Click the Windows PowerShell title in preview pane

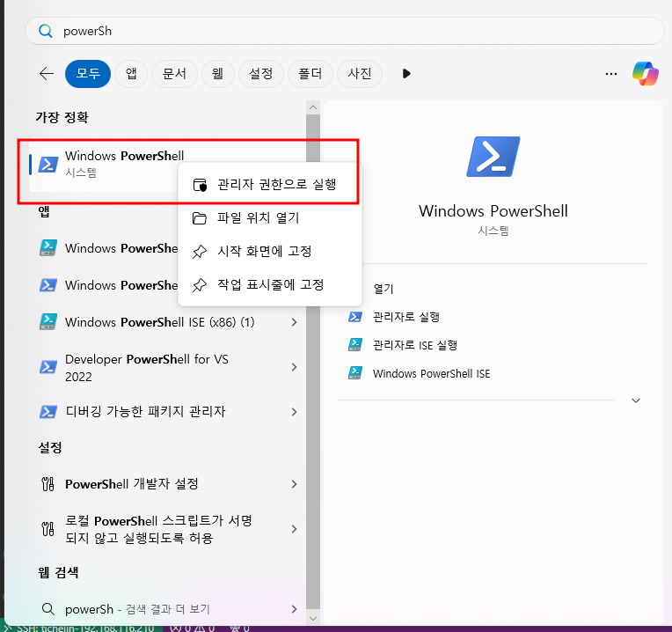point(493,211)
